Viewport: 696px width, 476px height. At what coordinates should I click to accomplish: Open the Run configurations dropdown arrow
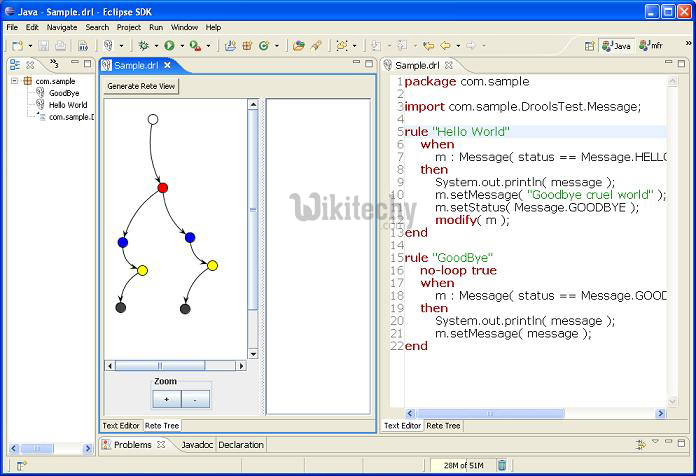click(182, 46)
